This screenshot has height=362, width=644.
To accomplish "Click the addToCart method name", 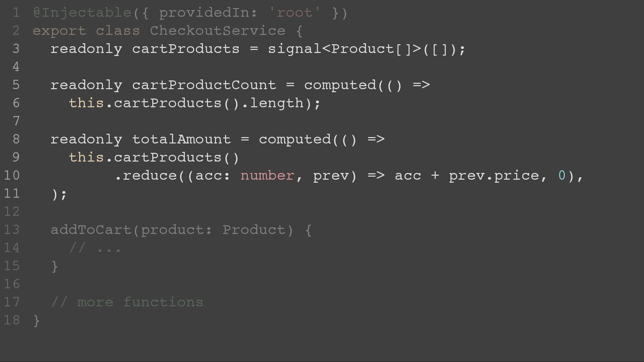I will (91, 230).
